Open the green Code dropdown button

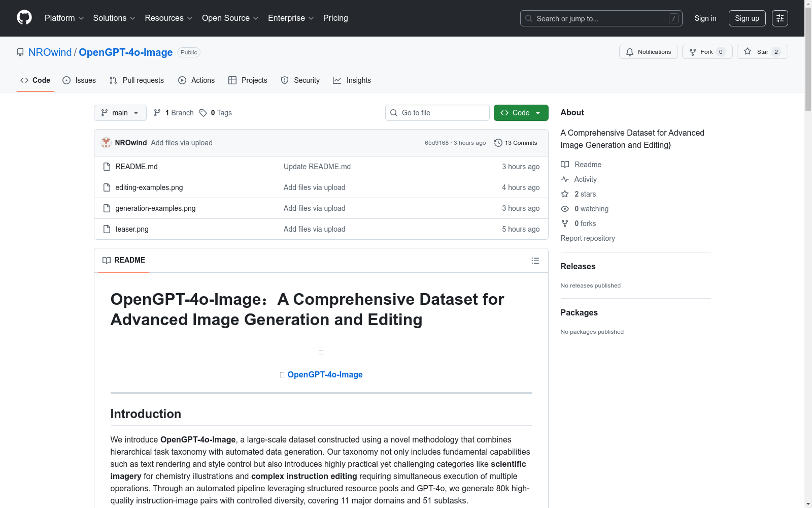pyautogui.click(x=521, y=113)
